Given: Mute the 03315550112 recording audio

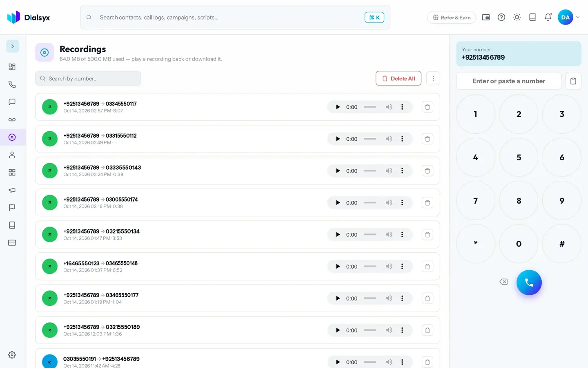Looking at the screenshot, I should point(389,139).
